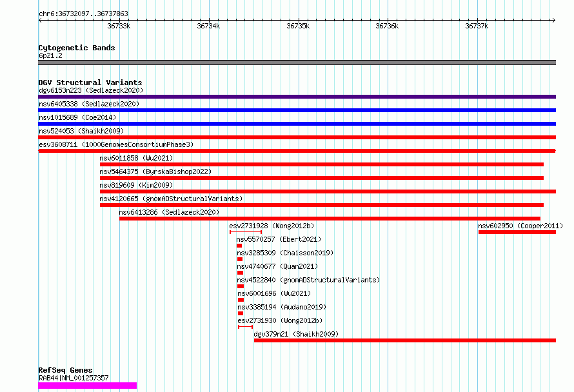
Task: Click the red nsv6011858 variant bar
Action: [322, 164]
